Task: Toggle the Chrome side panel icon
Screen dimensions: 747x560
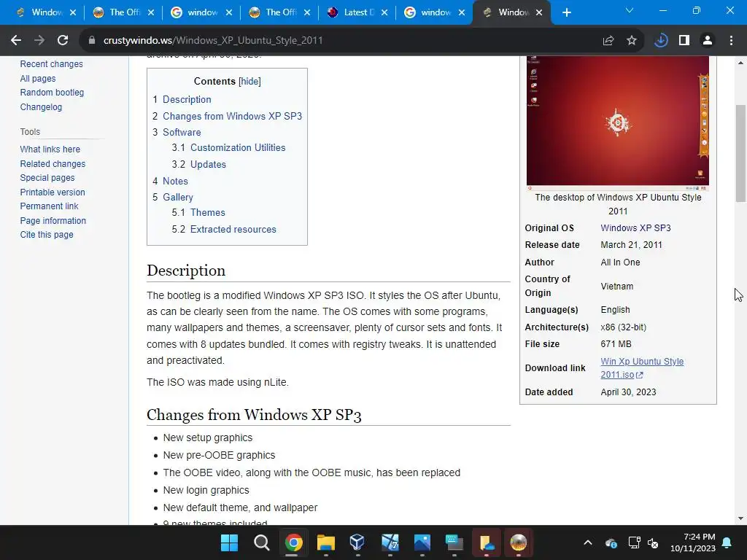Action: (x=684, y=41)
